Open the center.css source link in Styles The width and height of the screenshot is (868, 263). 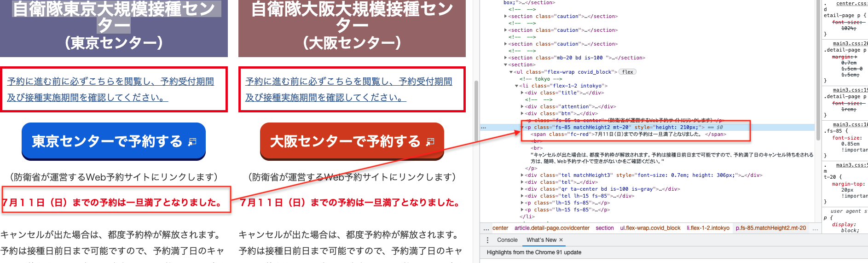pyautogui.click(x=851, y=4)
